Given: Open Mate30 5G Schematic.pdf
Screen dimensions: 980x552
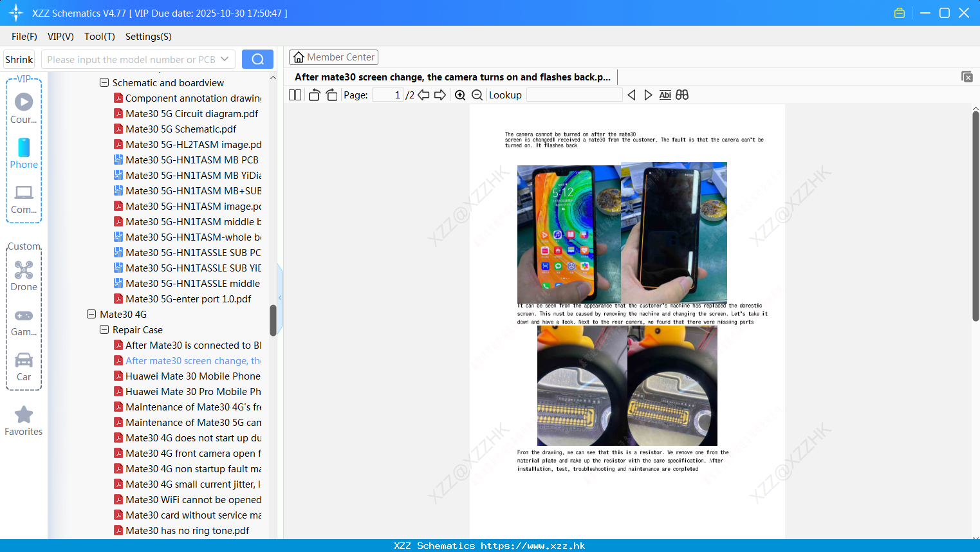Looking at the screenshot, I should [175, 129].
